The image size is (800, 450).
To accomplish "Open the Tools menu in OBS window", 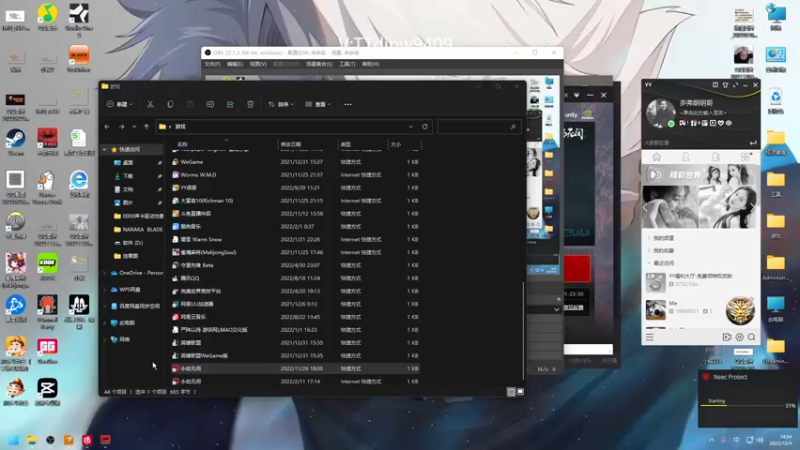I will 347,64.
